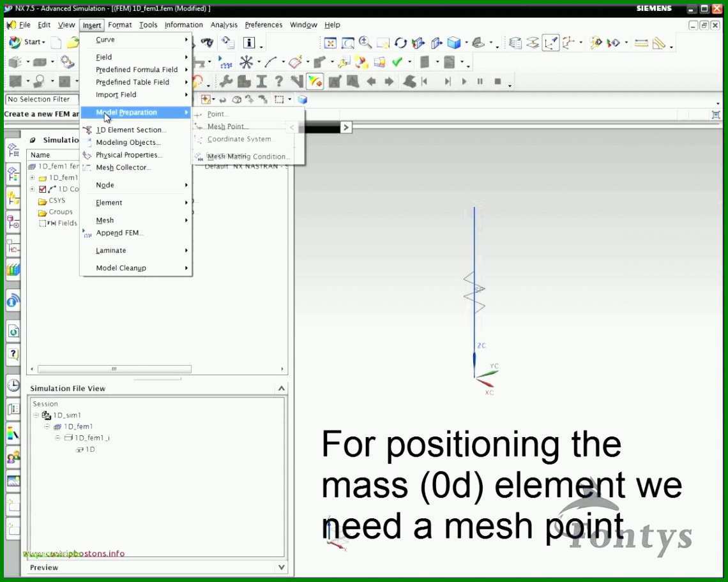728x582 pixels.
Task: Click the small blue cube selection icon
Action: pyautogui.click(x=303, y=100)
